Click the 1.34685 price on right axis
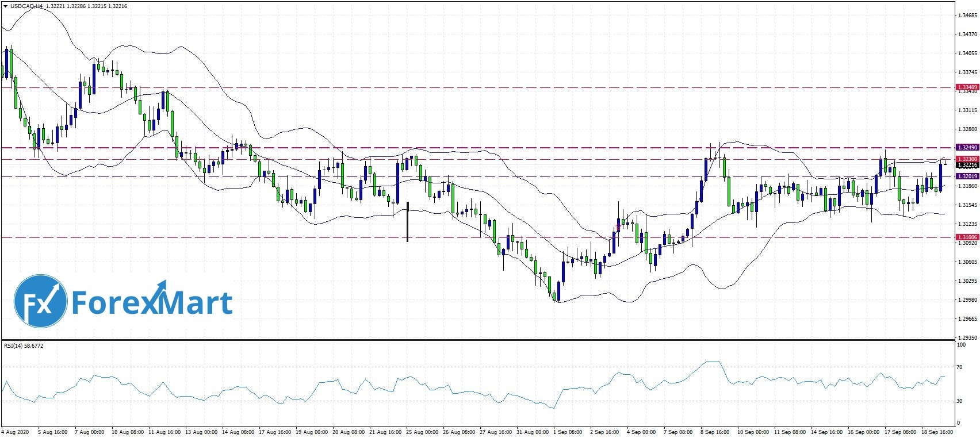 (967, 16)
